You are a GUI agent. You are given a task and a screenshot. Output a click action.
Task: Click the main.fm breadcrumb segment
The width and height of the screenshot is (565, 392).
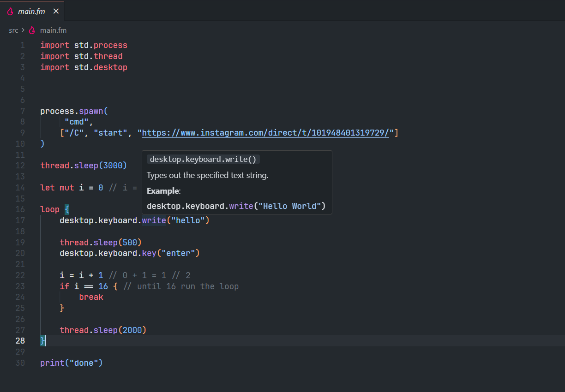53,30
